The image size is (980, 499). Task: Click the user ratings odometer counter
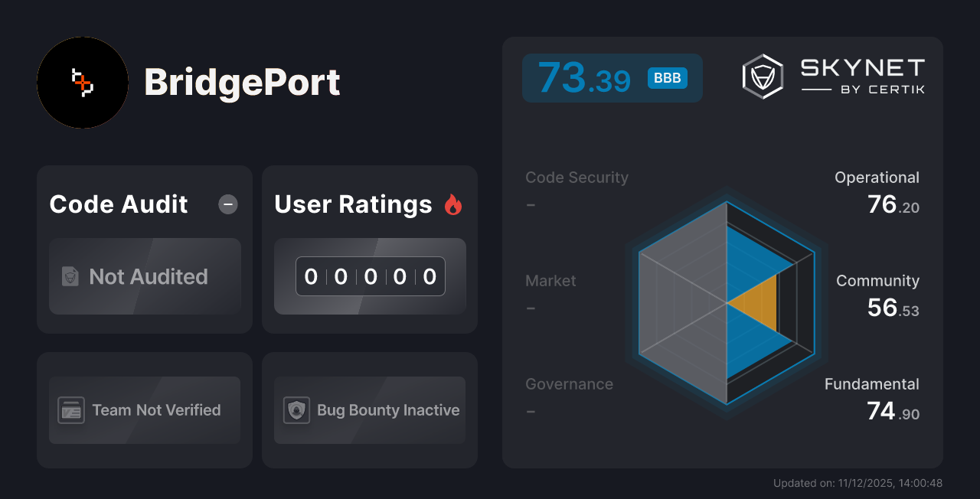click(x=370, y=276)
